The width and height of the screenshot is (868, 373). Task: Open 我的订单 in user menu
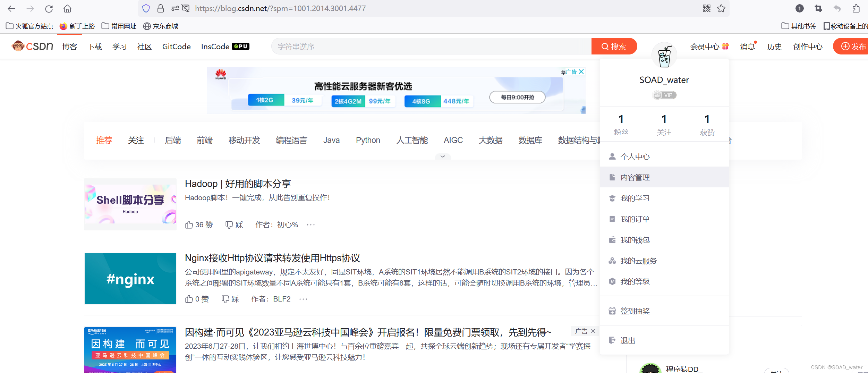[664, 219]
